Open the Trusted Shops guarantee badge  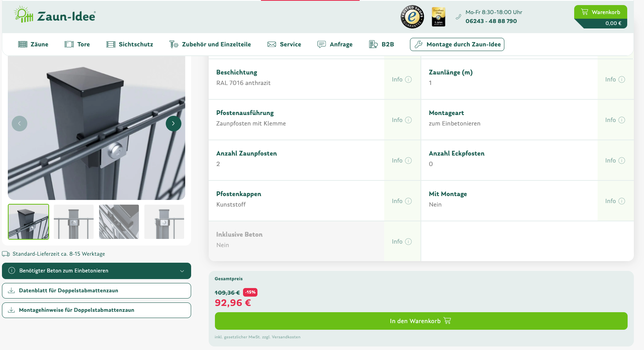point(412,17)
